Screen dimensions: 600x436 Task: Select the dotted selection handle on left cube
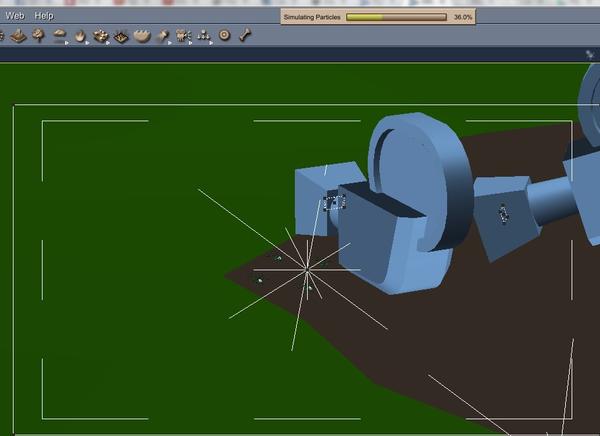click(x=334, y=202)
